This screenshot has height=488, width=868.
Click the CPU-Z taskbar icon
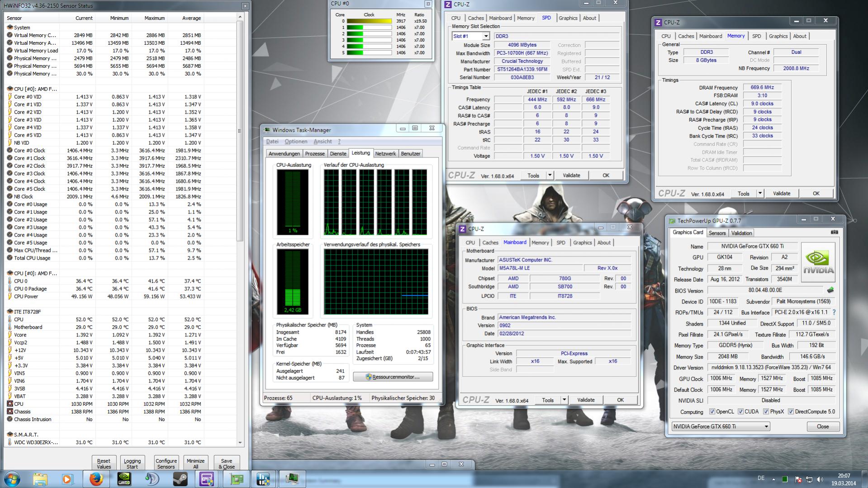coord(207,479)
